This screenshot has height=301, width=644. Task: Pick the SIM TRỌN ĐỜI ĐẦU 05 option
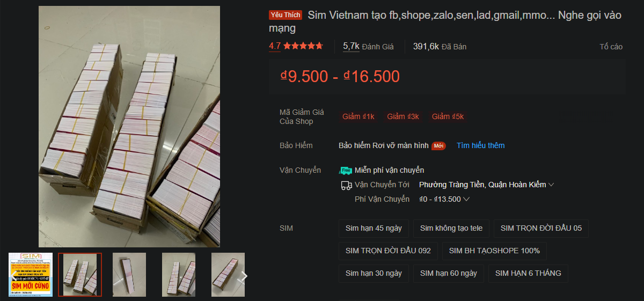pos(541,228)
